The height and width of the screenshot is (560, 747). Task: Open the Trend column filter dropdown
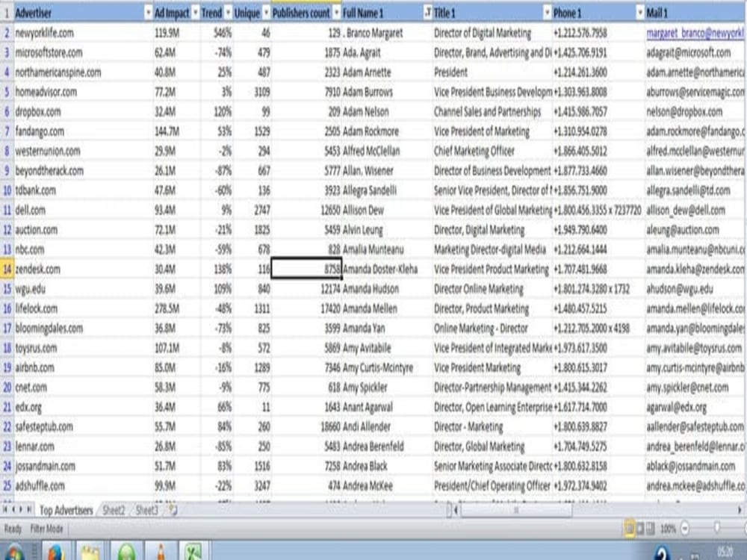coord(228,13)
